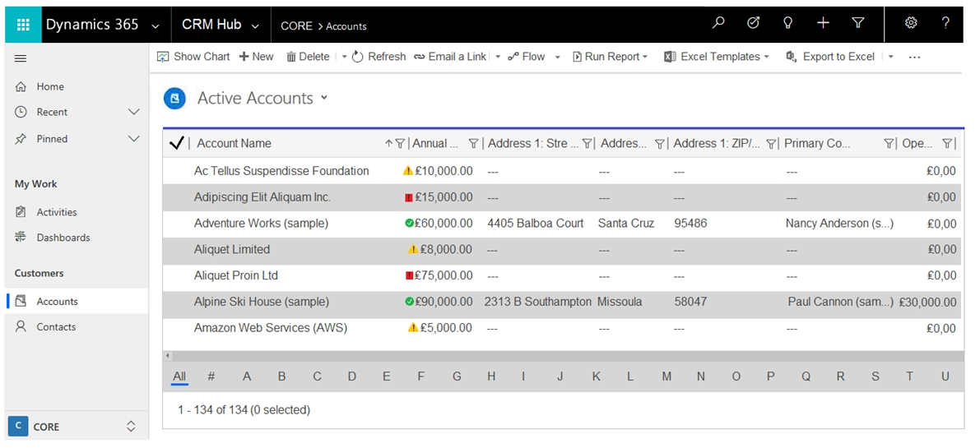Click the lightbulb assistant icon
Image resolution: width=980 pixels, height=448 pixels.
pyautogui.click(x=788, y=23)
